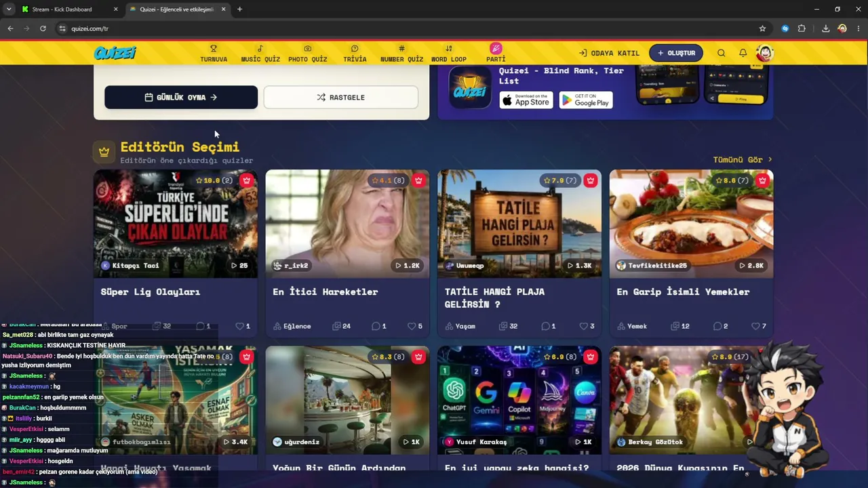Open the browser downloads icon
This screenshot has width=868, height=488.
pos(825,28)
